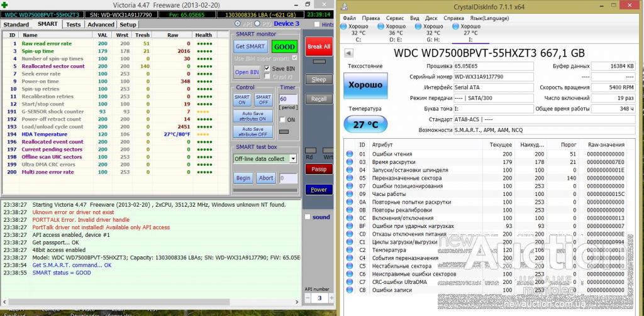Click the Rd indicator light in Victoria
The width and height of the screenshot is (644, 316).
pos(311,151)
